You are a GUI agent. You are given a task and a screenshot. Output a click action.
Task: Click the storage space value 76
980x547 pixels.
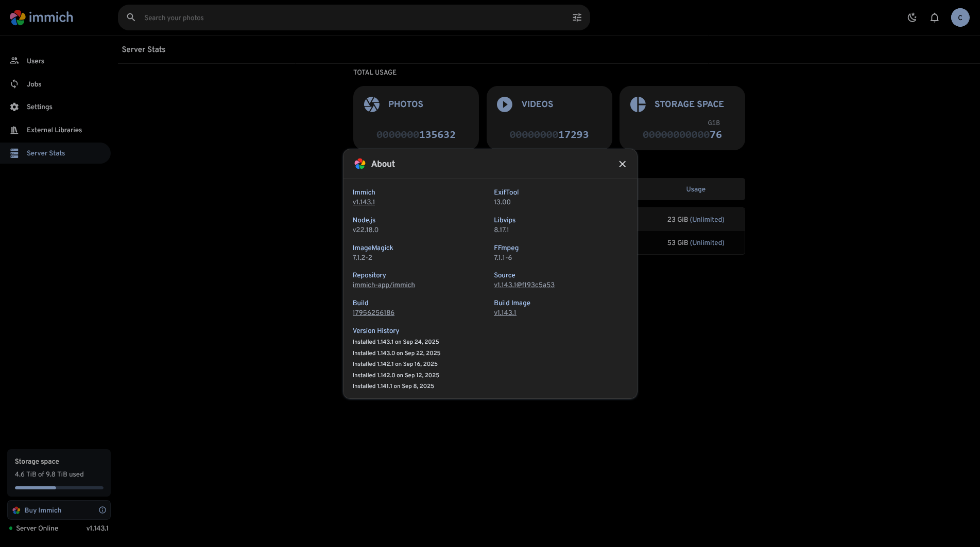click(716, 135)
